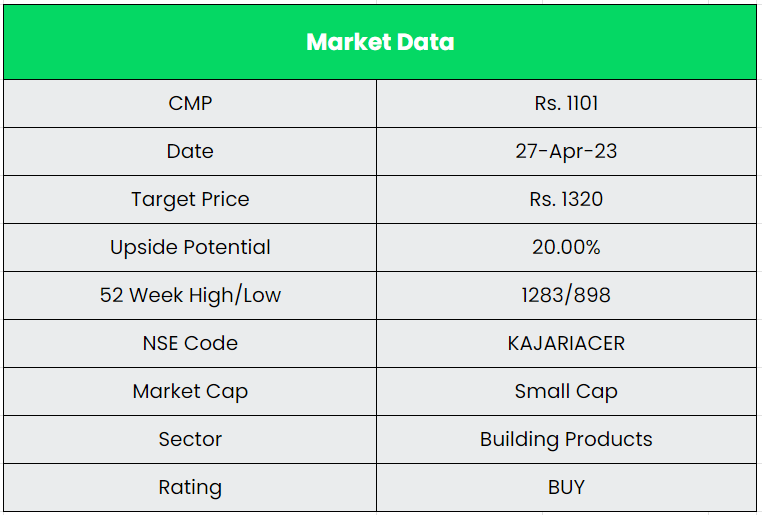Image resolution: width=762 pixels, height=515 pixels.
Task: Select the Building Products cell
Action: [x=566, y=439]
